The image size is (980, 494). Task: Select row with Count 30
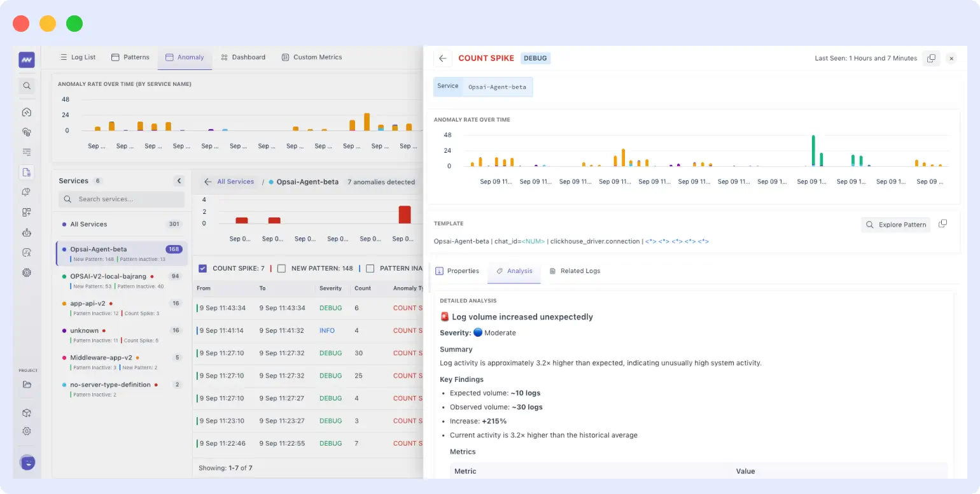(309, 353)
